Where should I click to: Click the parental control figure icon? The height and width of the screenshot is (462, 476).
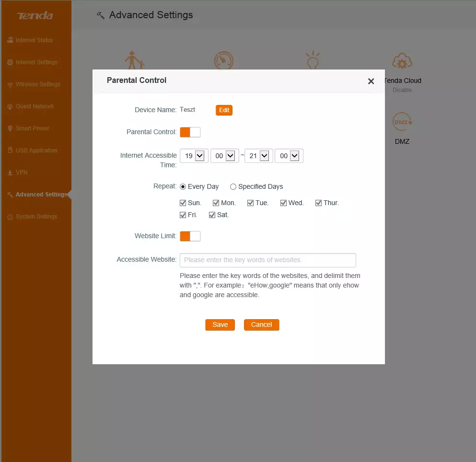click(134, 61)
